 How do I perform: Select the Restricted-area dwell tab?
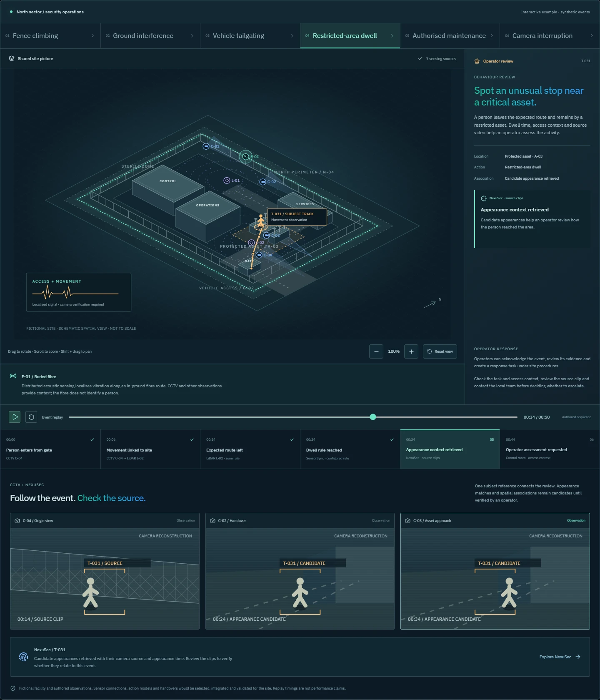click(x=350, y=36)
